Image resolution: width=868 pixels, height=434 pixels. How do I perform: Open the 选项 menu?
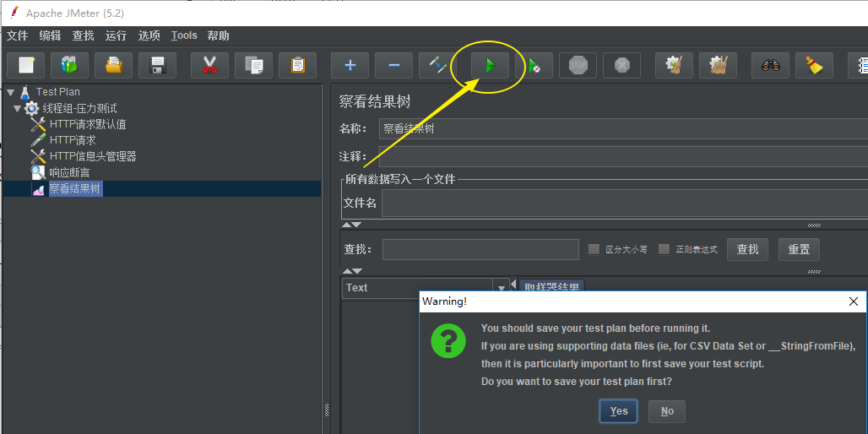tap(149, 36)
